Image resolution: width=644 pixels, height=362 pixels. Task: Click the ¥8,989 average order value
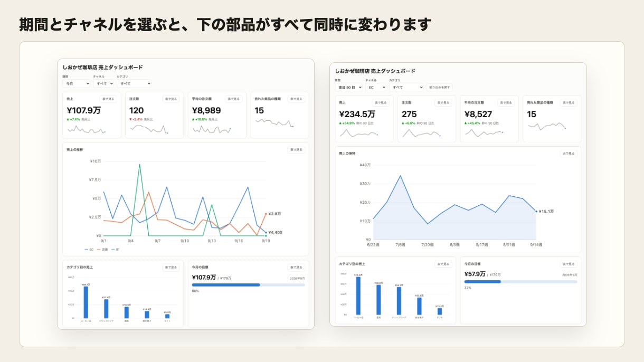[206, 110]
